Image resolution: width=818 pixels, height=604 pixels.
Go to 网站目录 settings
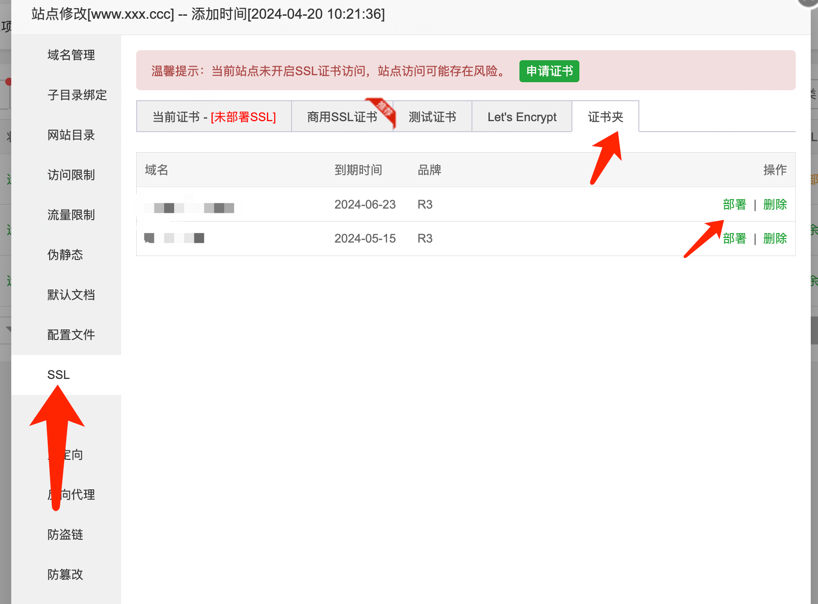71,135
